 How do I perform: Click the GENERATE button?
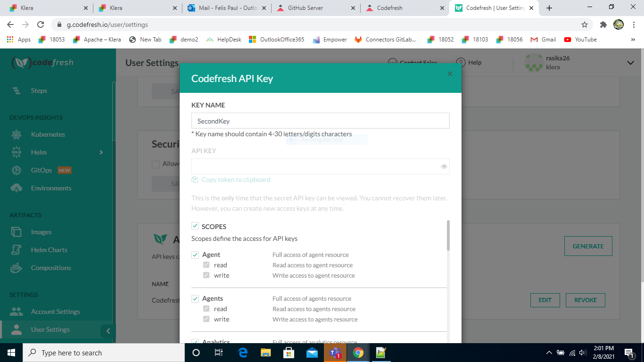point(588,246)
